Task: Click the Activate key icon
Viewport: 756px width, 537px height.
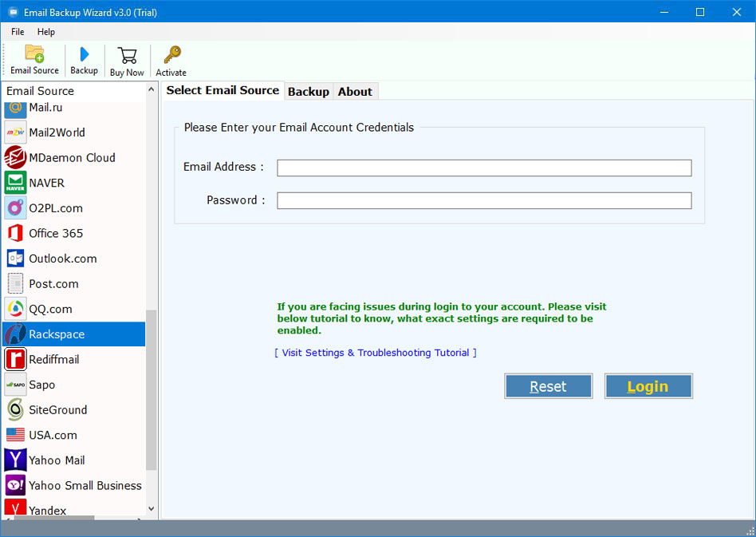Action: tap(172, 54)
